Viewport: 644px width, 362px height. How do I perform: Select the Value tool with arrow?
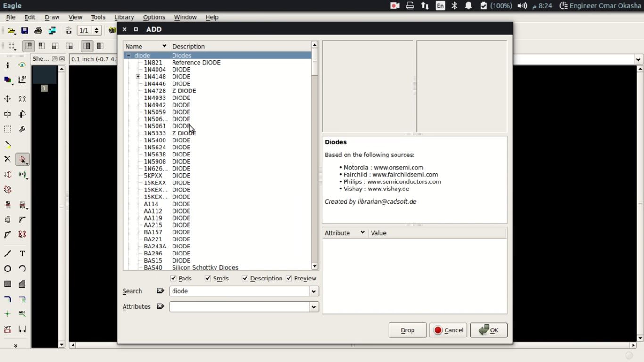(x=22, y=205)
